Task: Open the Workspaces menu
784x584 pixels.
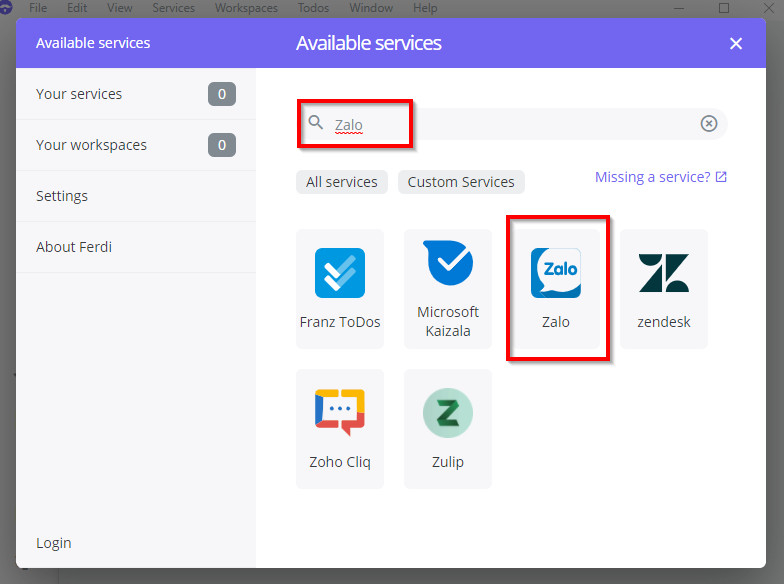Action: (246, 8)
